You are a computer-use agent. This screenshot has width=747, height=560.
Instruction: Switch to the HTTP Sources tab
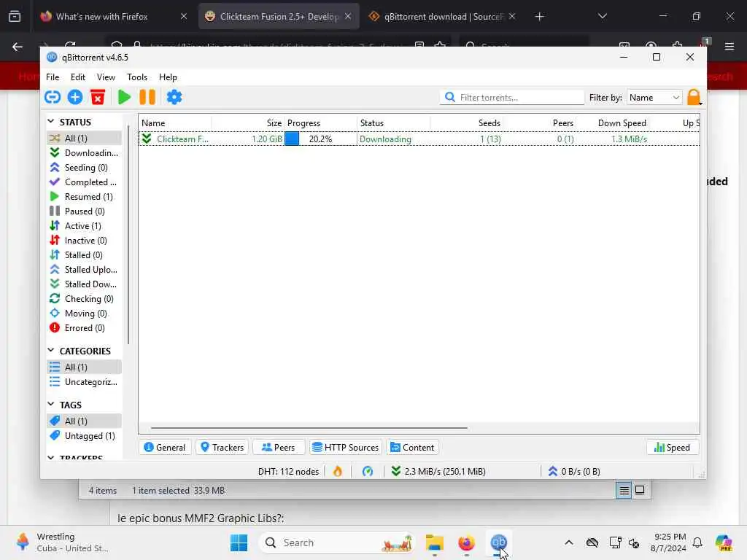pos(346,448)
